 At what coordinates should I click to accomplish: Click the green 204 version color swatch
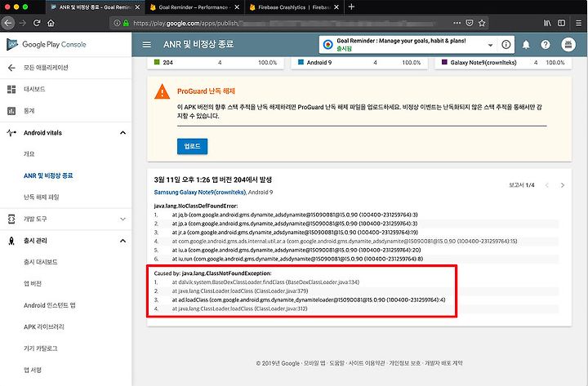tap(157, 62)
